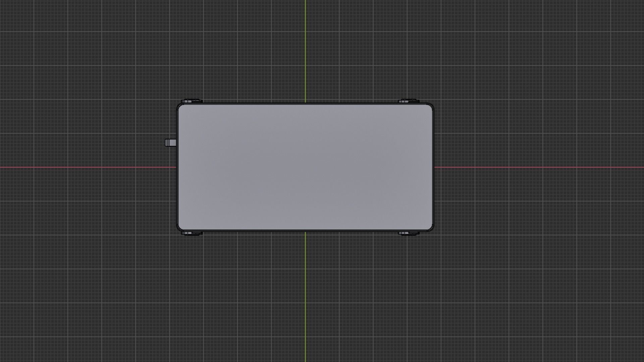Click the body's top-right rounded corner
Image resolution: width=644 pixels, height=362 pixels.
[431, 106]
